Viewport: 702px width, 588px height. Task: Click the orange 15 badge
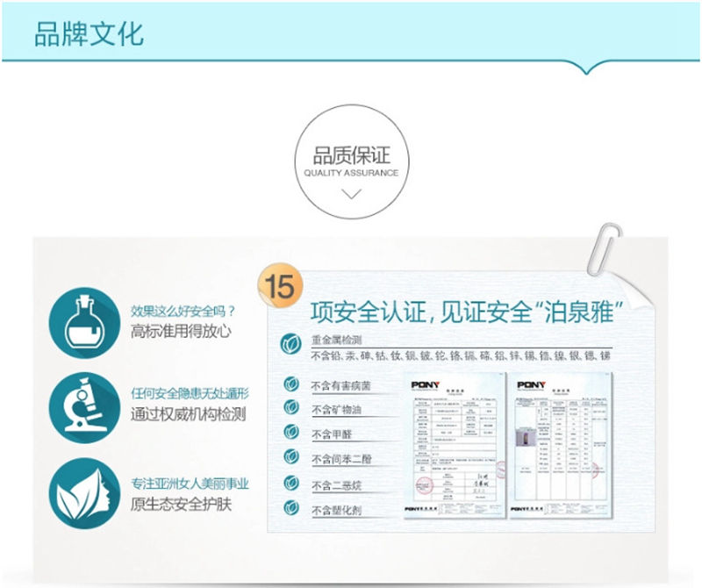coord(281,286)
